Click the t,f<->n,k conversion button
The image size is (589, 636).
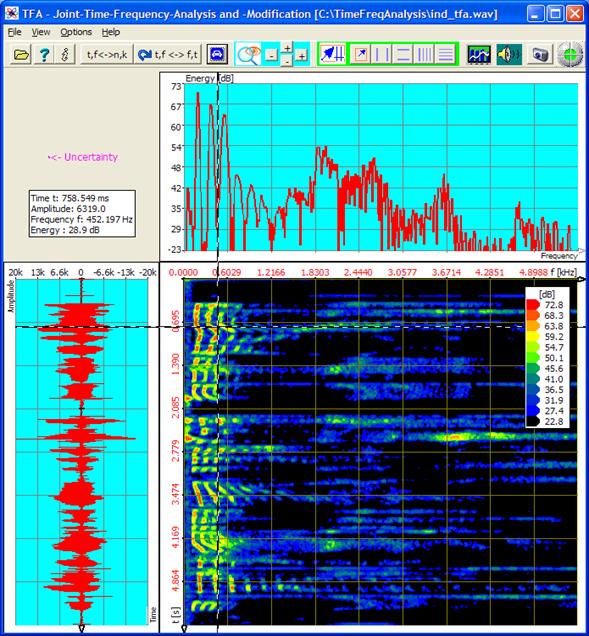tap(107, 54)
